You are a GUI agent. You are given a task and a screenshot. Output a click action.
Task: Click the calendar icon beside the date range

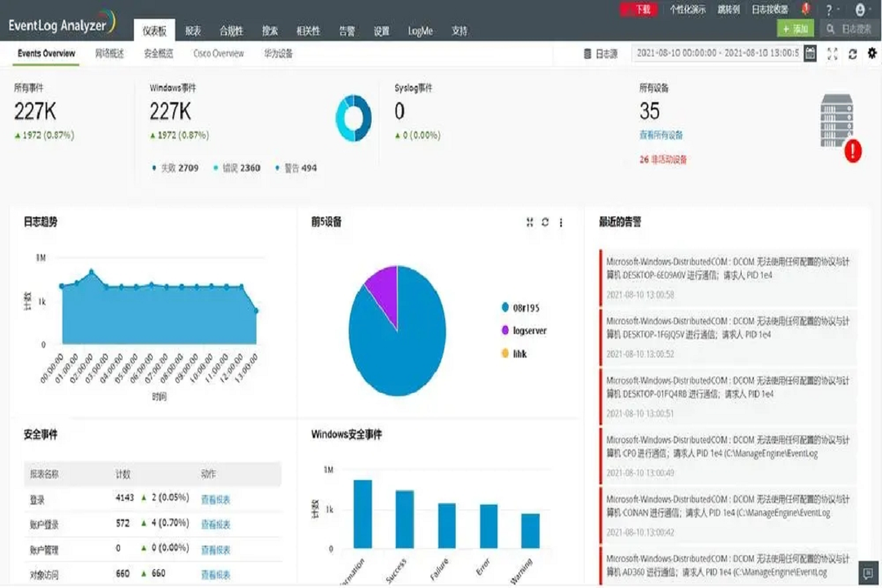(x=810, y=53)
